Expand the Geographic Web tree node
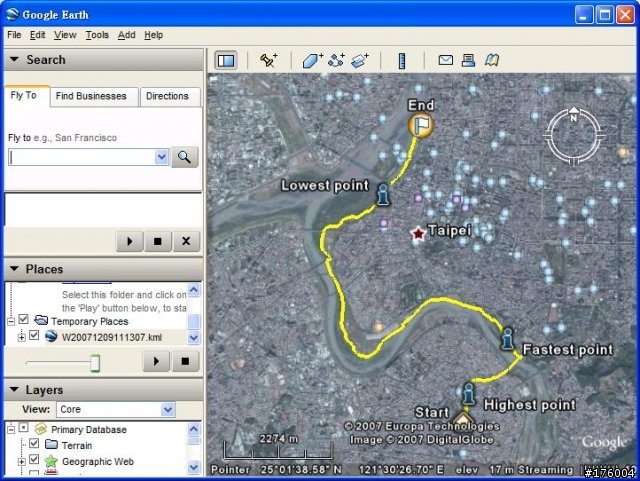 [21, 462]
